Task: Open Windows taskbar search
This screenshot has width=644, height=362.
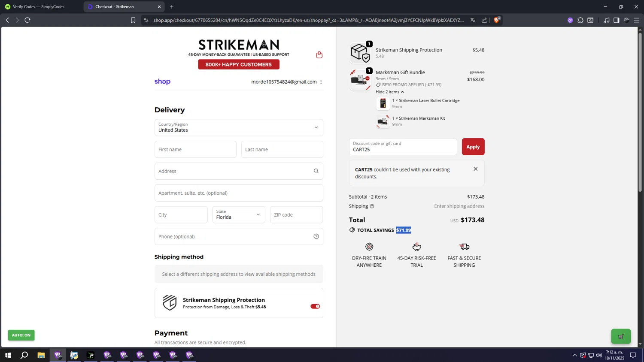Action: pyautogui.click(x=24, y=355)
